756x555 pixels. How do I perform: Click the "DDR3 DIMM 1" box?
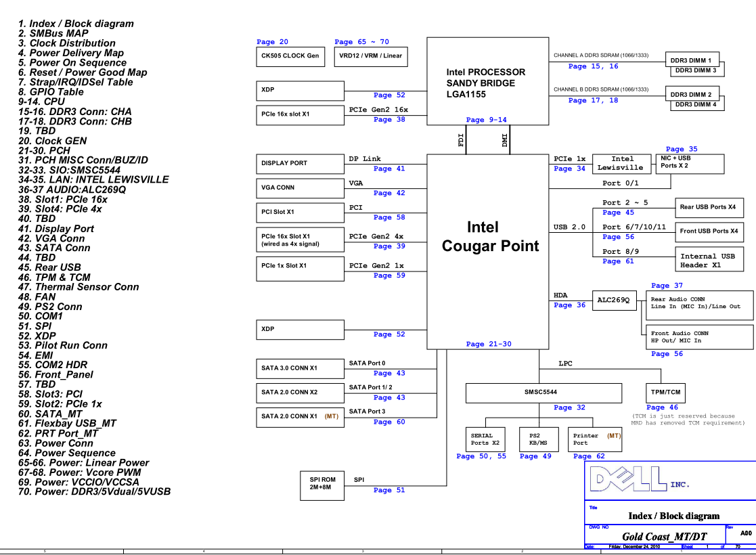point(692,60)
